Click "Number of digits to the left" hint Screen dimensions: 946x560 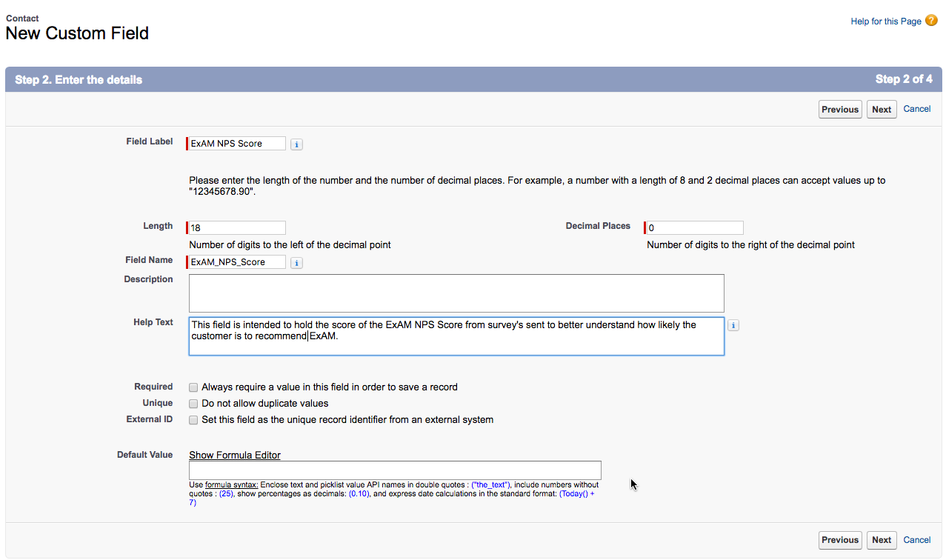coord(290,244)
